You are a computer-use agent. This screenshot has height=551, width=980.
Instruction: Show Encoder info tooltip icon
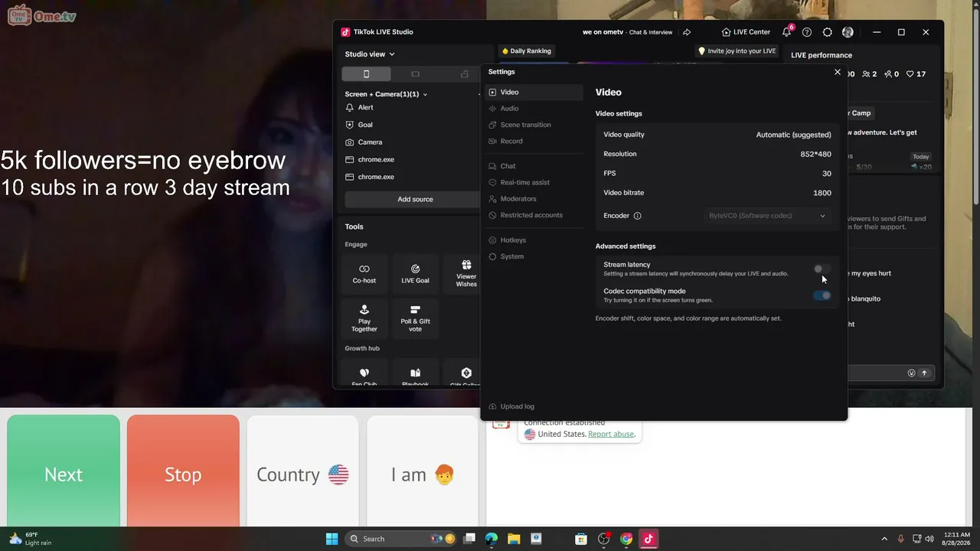tap(637, 216)
